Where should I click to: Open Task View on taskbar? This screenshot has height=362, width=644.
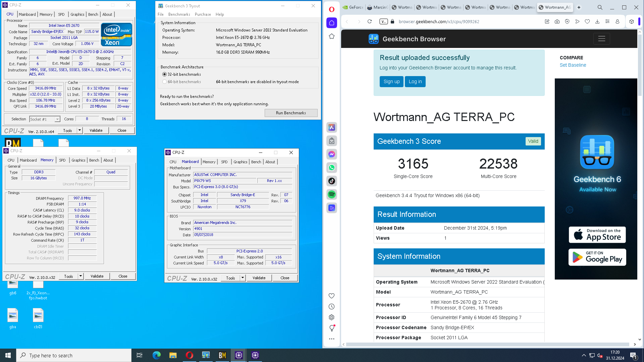pos(140,355)
